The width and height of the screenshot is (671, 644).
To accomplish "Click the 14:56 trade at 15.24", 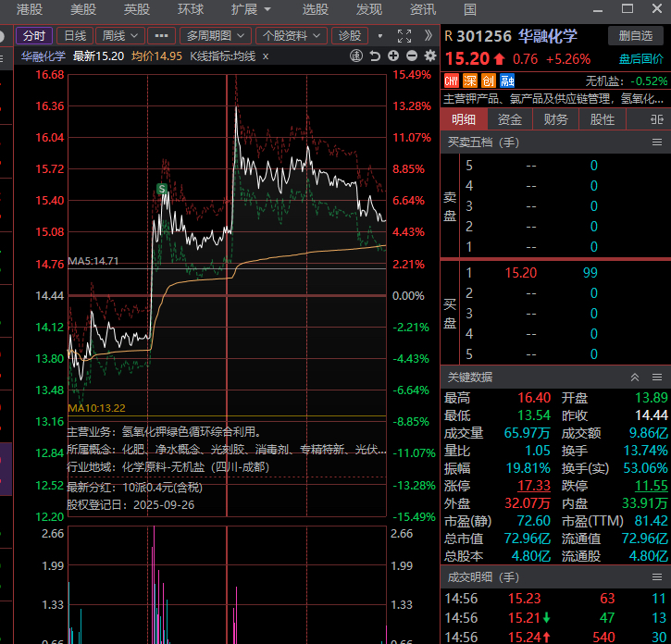I will pyautogui.click(x=555, y=638).
